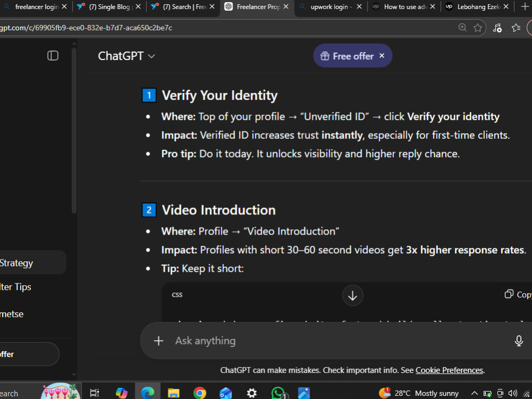
Task: Open a new browser tab
Action: (x=525, y=6)
